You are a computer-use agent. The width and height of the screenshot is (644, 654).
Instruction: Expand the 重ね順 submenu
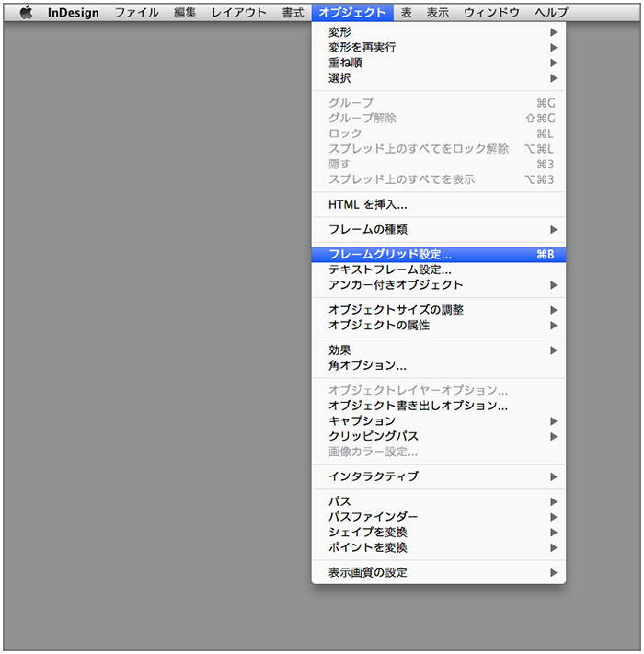point(439,63)
